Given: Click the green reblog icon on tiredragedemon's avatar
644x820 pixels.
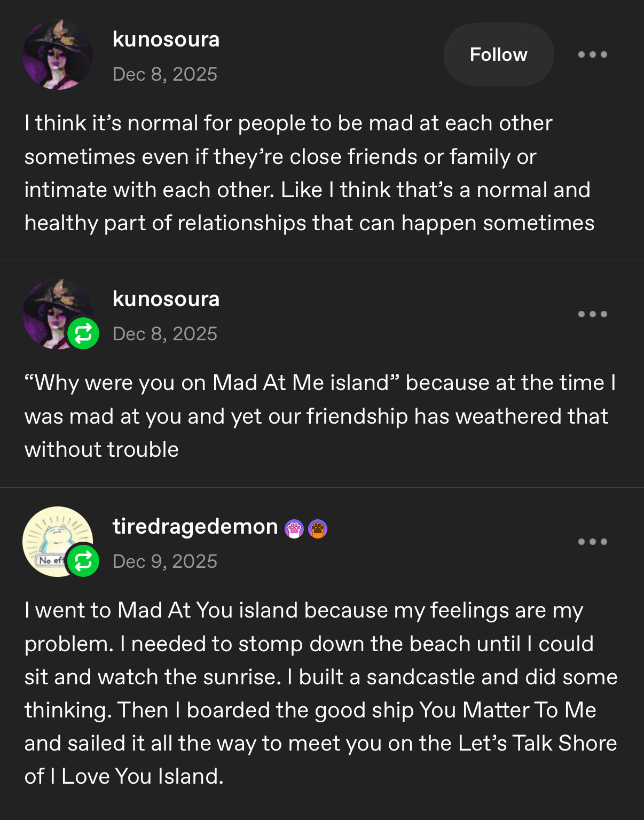Looking at the screenshot, I should [x=83, y=561].
